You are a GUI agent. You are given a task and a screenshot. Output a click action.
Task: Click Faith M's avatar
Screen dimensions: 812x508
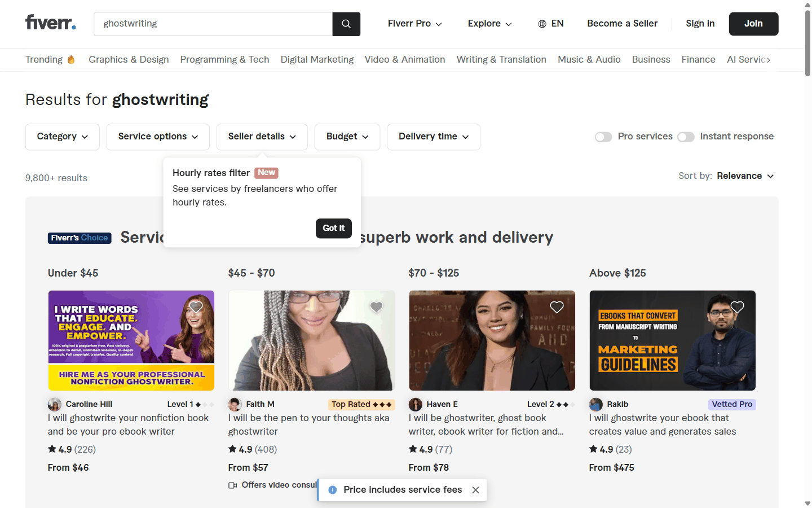(x=235, y=404)
